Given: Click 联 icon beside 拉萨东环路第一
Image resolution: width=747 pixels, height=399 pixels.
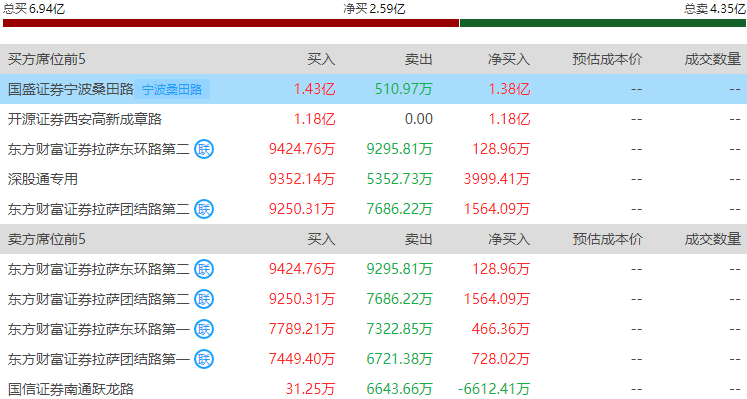Looking at the screenshot, I should pos(204,329).
